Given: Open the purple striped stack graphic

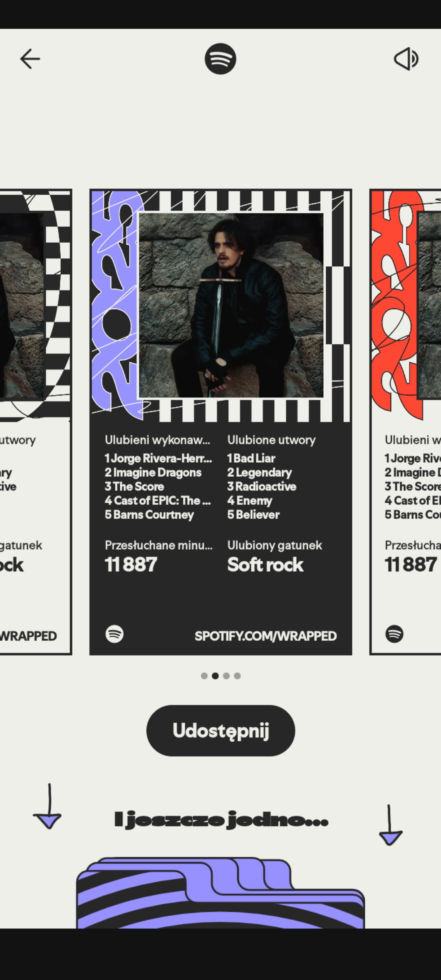Looking at the screenshot, I should (x=220, y=893).
